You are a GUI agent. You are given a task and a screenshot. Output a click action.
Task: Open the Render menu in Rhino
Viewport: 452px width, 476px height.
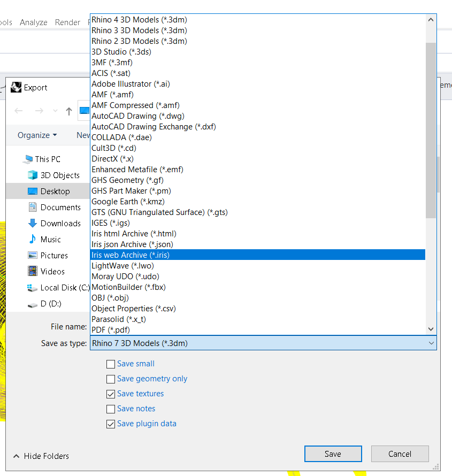coord(67,22)
